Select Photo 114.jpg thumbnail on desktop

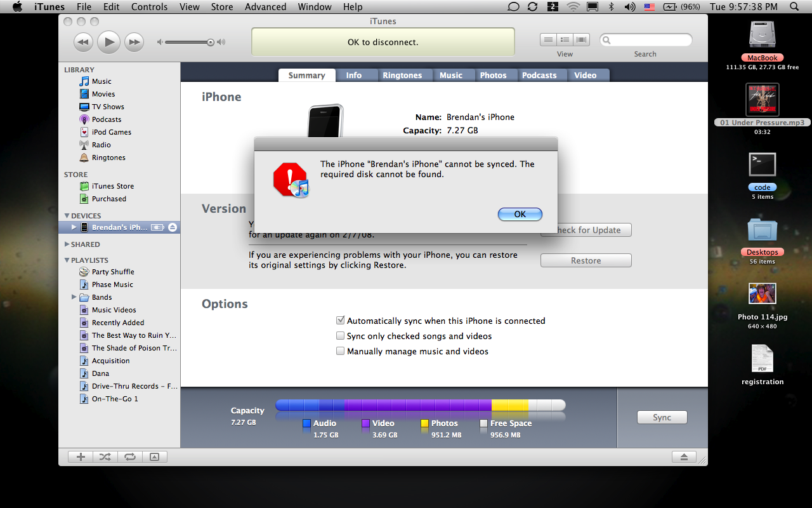(x=762, y=294)
